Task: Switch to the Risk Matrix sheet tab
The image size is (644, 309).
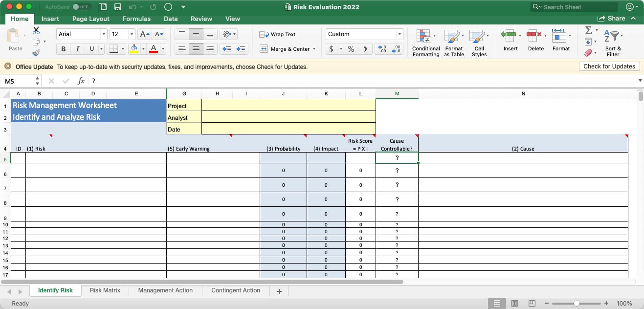Action: pos(105,290)
